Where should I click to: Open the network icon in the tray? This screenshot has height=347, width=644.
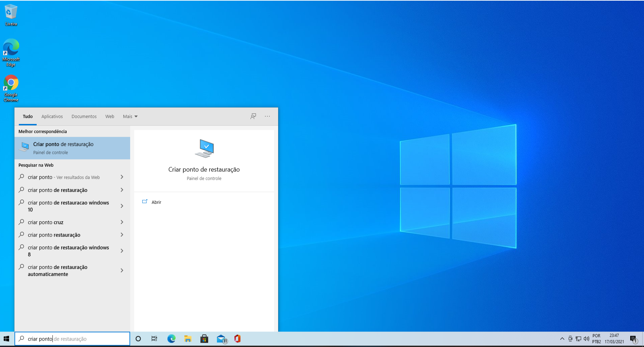[x=578, y=339]
